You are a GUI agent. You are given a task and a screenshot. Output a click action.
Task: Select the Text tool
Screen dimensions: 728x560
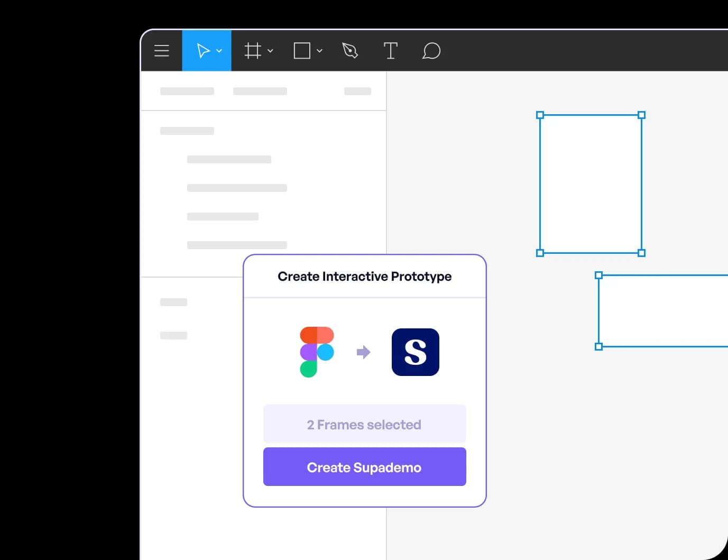391,50
